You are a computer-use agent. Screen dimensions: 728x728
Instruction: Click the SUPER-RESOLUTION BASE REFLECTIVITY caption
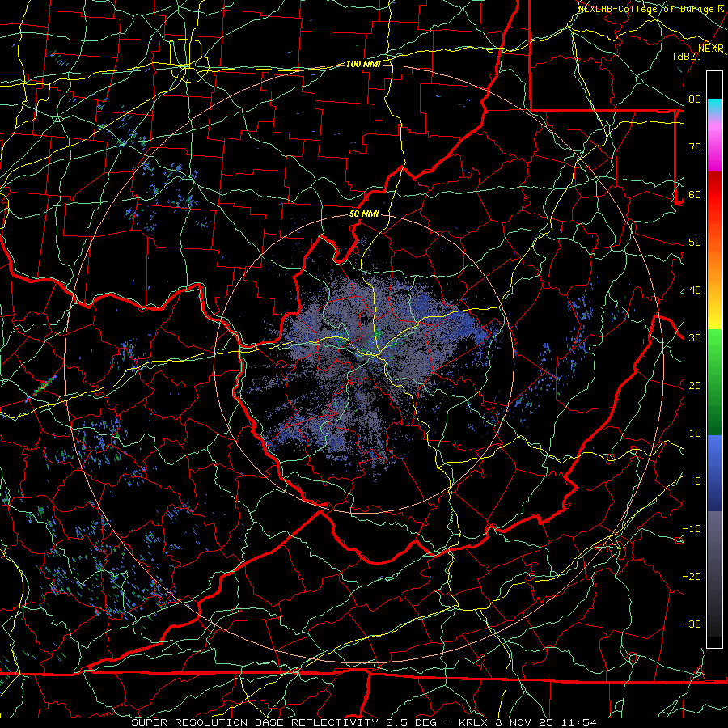tap(255, 722)
